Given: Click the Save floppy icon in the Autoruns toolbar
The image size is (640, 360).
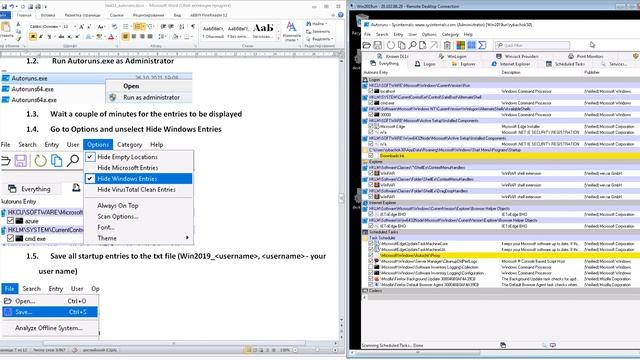Looking at the screenshot, I should coord(378,45).
